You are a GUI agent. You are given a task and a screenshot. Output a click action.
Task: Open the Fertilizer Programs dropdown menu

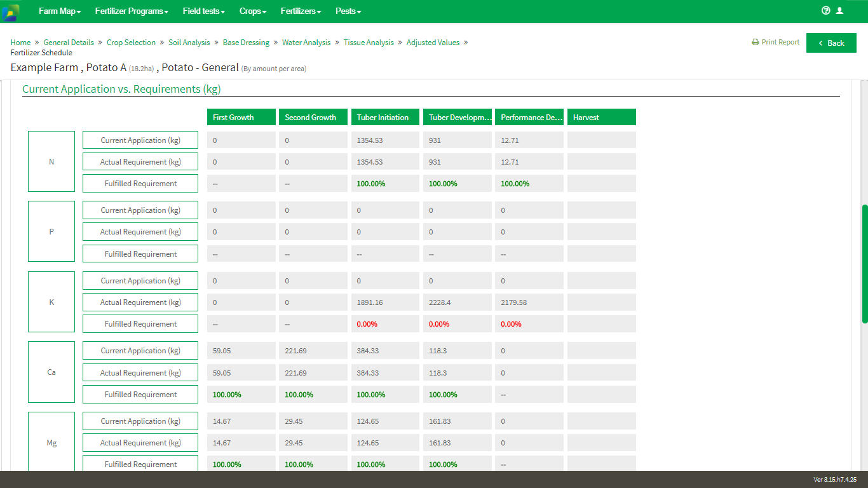coord(132,11)
